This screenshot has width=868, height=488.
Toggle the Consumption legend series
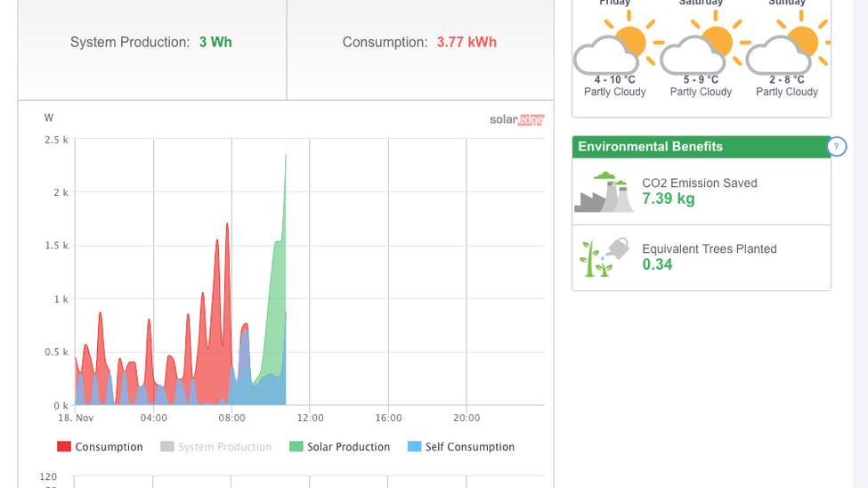click(101, 446)
